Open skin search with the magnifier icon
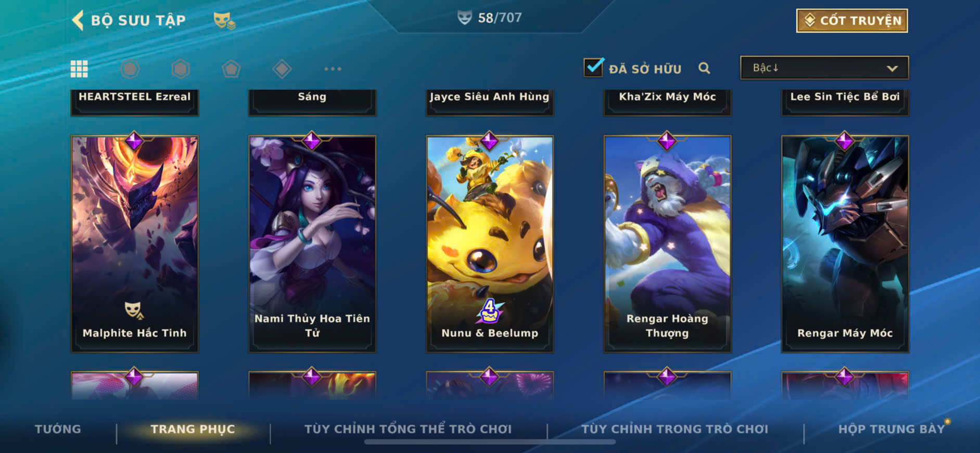The image size is (980, 453). tap(704, 68)
